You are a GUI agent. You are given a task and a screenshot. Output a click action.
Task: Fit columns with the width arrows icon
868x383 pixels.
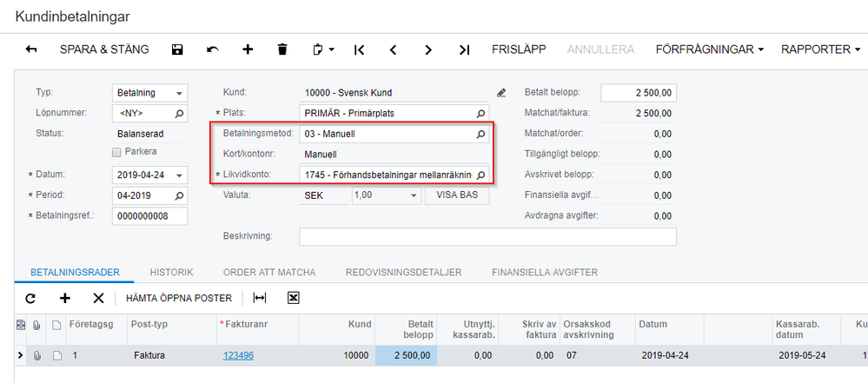click(x=259, y=298)
